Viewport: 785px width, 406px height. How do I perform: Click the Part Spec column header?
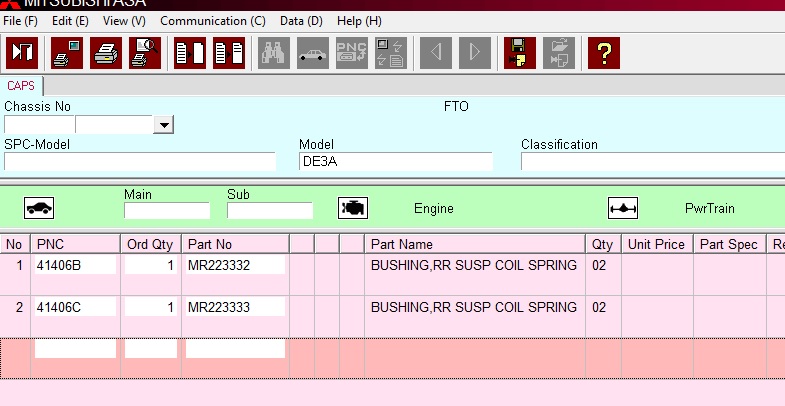click(x=729, y=244)
